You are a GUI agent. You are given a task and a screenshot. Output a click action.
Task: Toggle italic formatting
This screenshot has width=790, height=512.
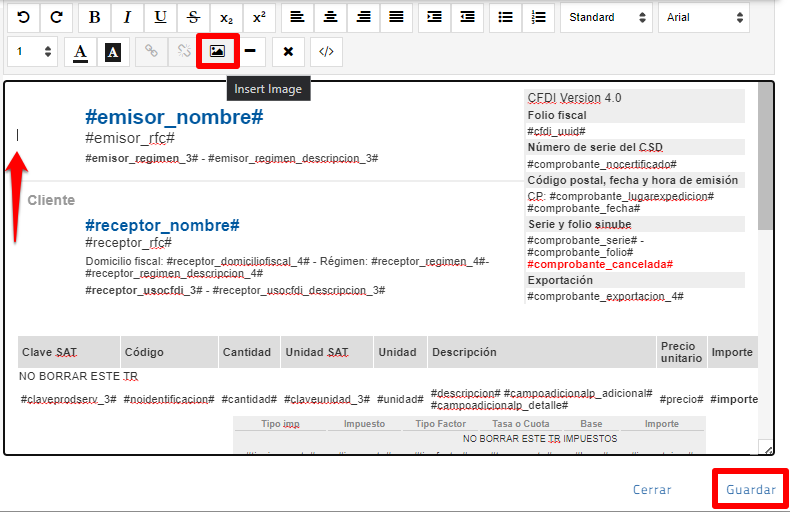coord(127,17)
